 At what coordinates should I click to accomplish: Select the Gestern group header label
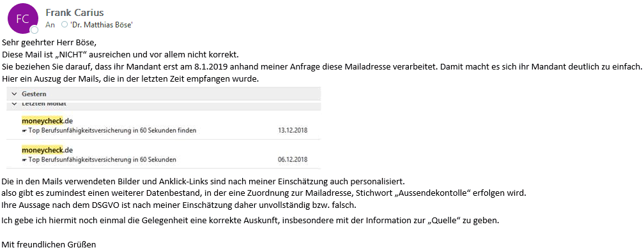34,94
